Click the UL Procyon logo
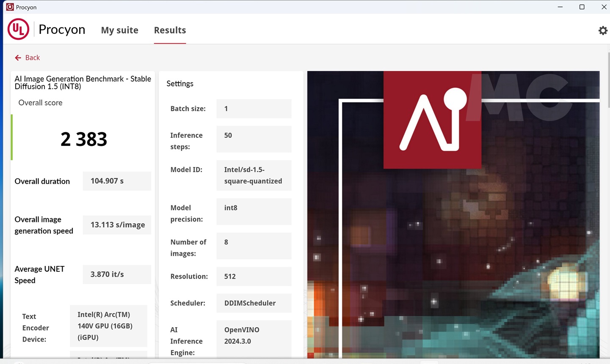This screenshot has width=610, height=364. point(18,29)
